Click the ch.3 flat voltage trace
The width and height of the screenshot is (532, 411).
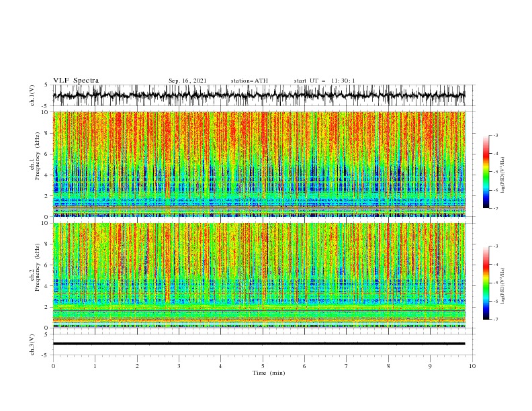pyautogui.click(x=259, y=344)
